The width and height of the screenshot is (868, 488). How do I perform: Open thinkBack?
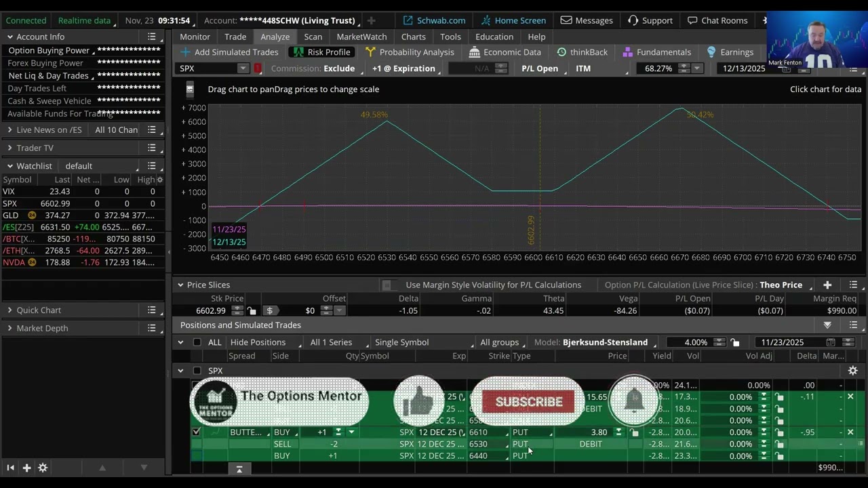pos(582,52)
